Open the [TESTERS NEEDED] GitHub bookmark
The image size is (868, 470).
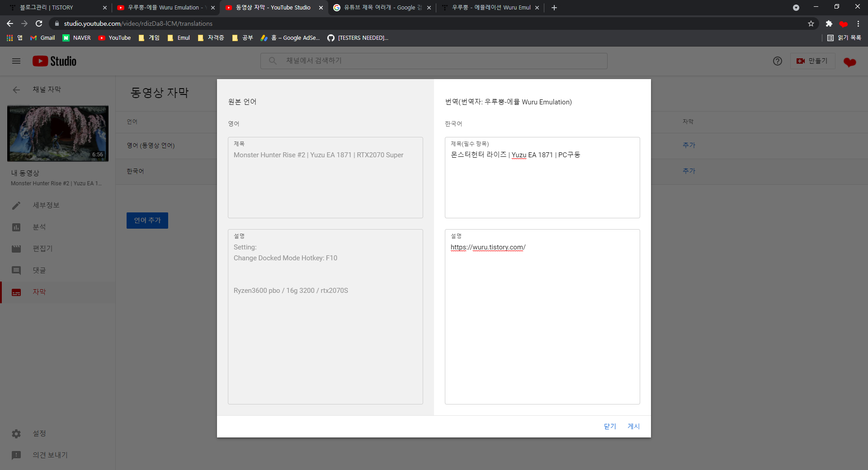coord(358,38)
